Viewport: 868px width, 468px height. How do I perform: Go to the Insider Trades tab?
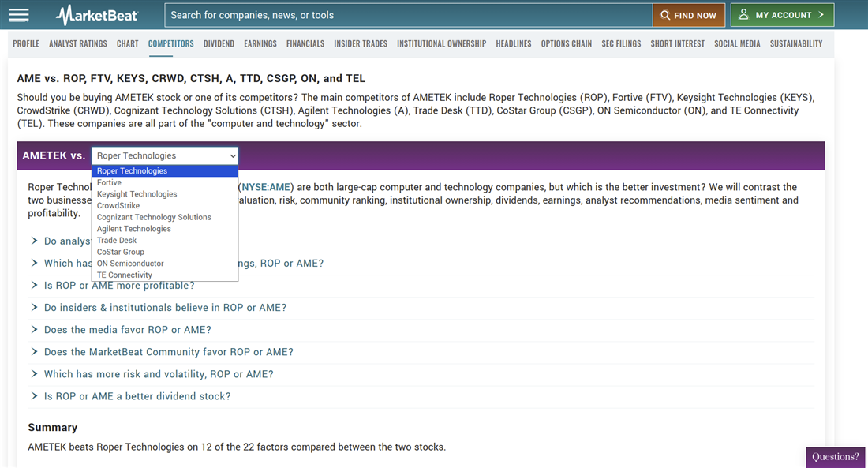[361, 43]
